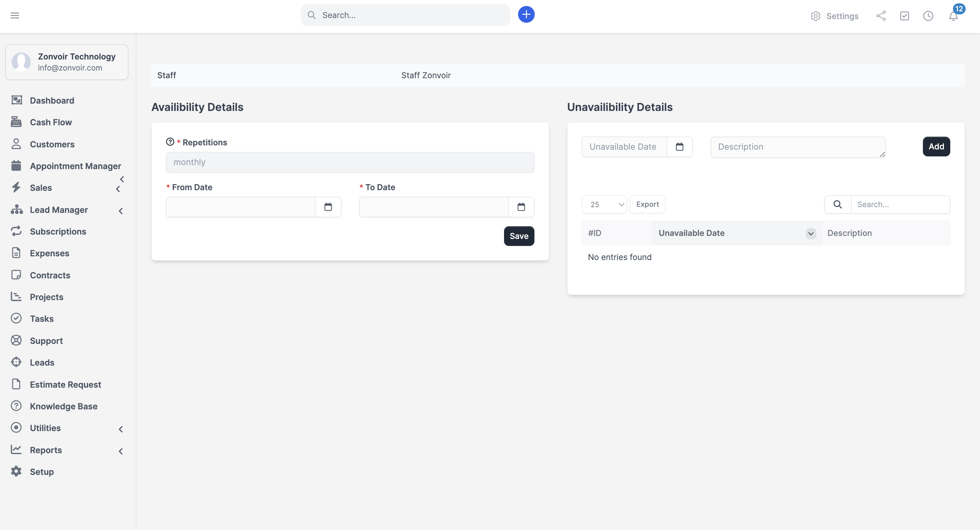Open the share icon in the top bar
This screenshot has height=530, width=980.
[881, 16]
